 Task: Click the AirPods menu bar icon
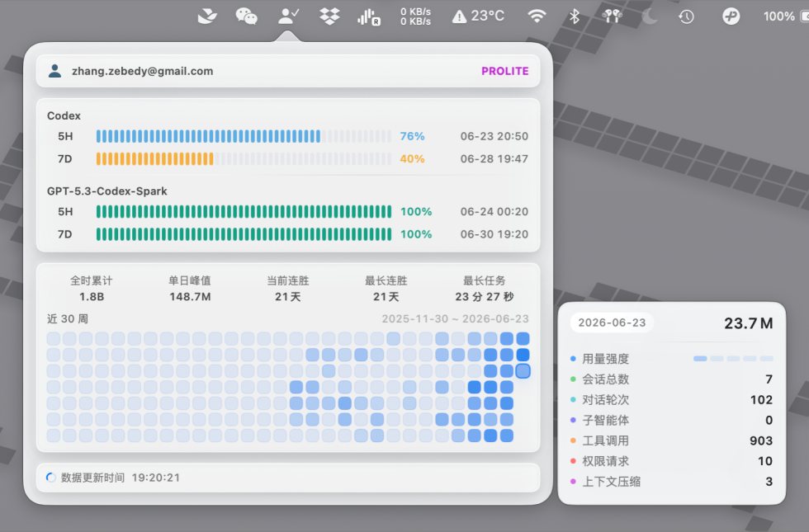point(612,16)
